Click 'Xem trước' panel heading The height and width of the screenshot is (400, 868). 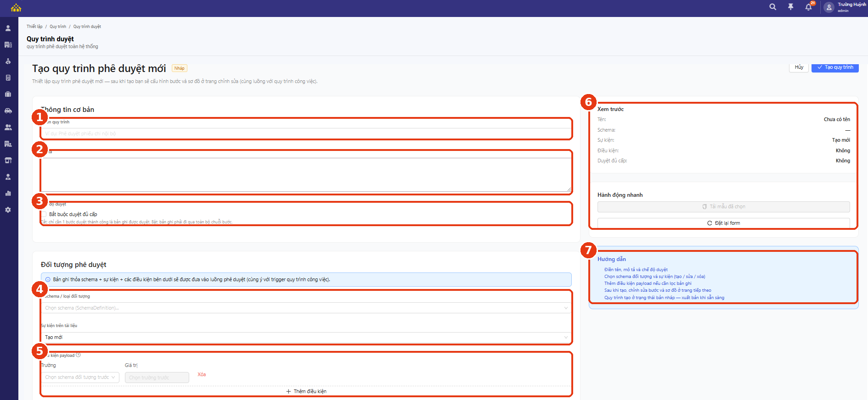coord(610,109)
